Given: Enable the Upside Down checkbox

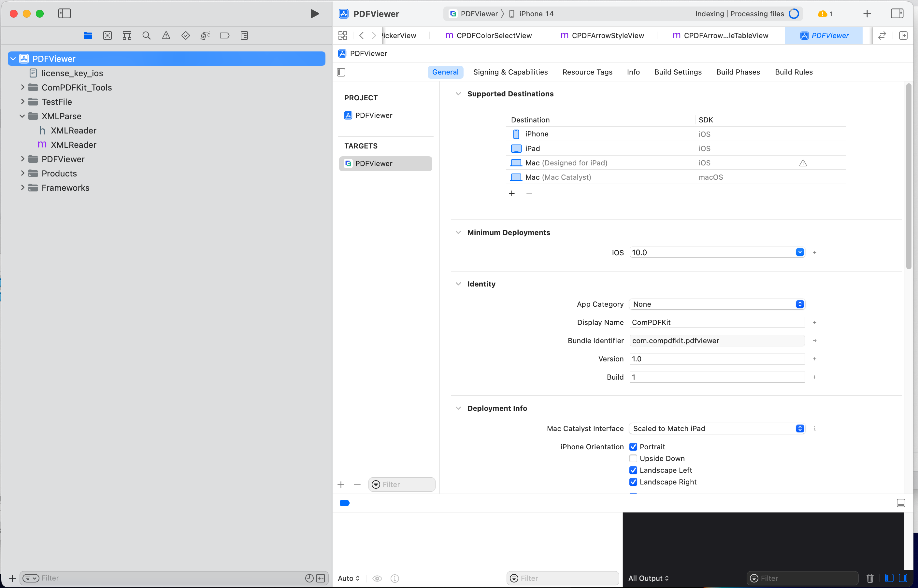Looking at the screenshot, I should pyautogui.click(x=633, y=458).
